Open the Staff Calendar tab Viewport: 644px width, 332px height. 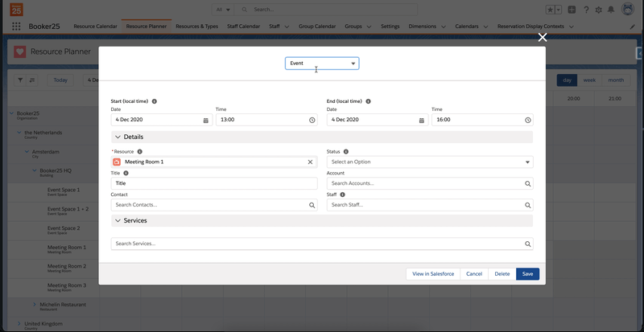(x=239, y=27)
